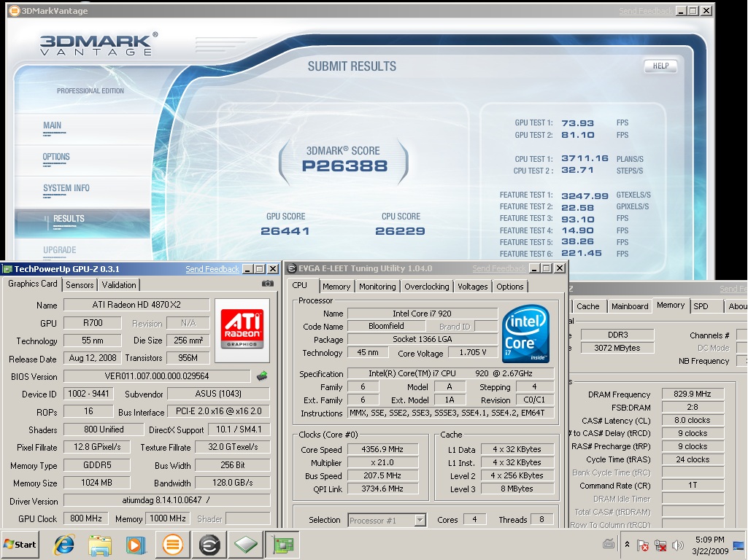Screen dimensions: 748x560
Task: Switch to the Cache tab in CPU-Z
Action: [x=587, y=306]
